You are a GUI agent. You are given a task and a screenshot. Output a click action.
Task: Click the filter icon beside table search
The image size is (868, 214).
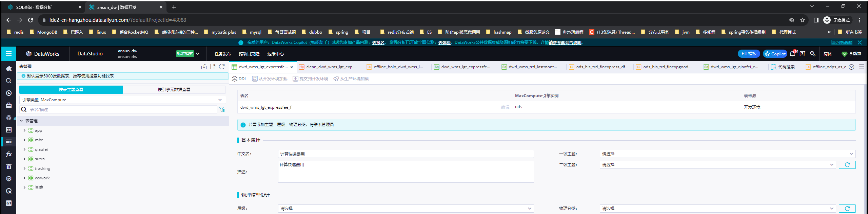pos(222,109)
